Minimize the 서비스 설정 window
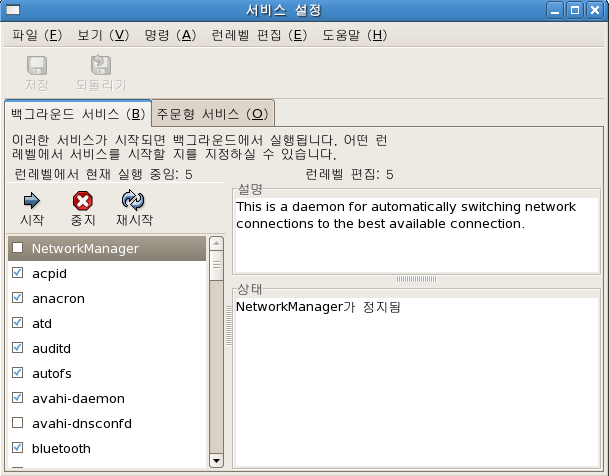The image size is (609, 476). [555, 10]
